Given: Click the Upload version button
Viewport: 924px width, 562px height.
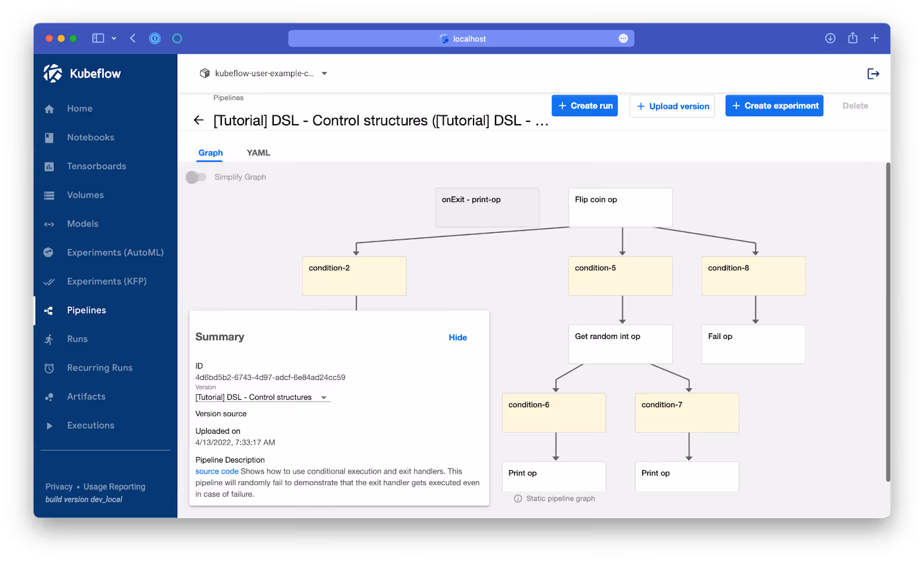Looking at the screenshot, I should pyautogui.click(x=672, y=106).
